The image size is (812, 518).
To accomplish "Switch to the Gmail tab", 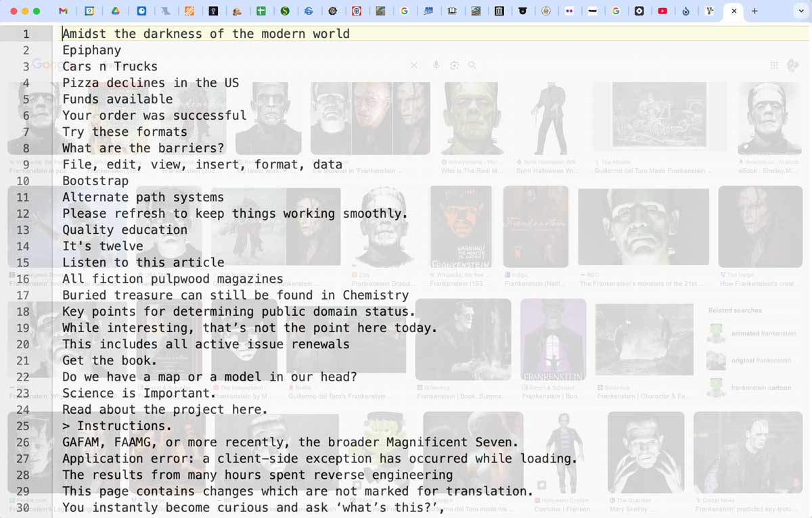I will click(63, 11).
